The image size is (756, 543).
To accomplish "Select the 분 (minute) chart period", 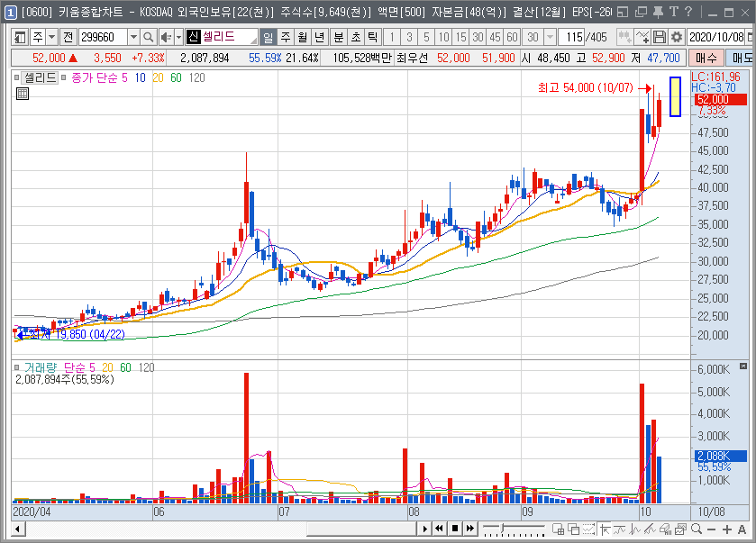I will point(339,37).
